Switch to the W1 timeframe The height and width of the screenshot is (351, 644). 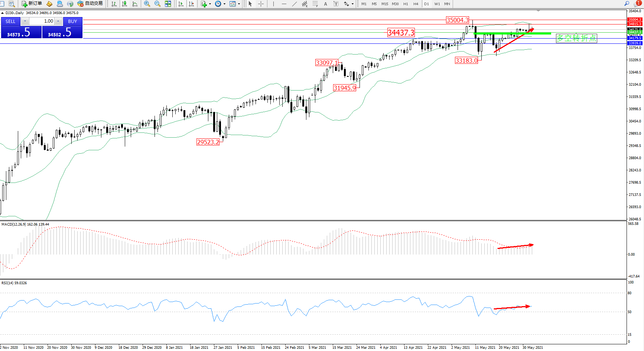tap(437, 4)
